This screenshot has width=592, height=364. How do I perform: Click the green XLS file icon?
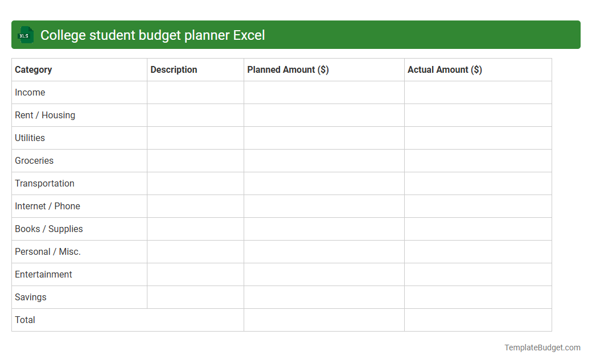[25, 35]
